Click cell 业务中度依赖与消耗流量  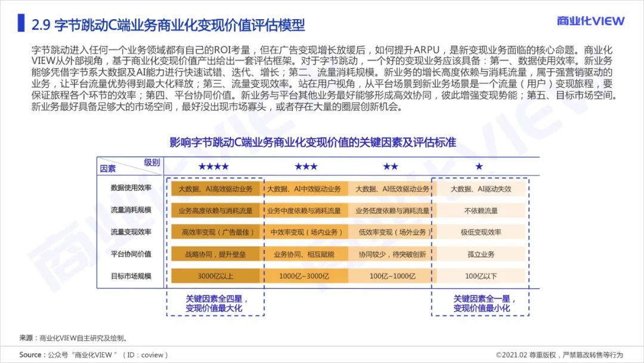(x=304, y=211)
